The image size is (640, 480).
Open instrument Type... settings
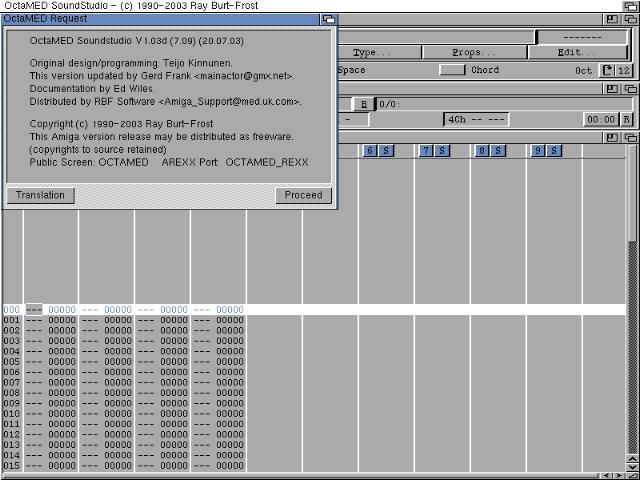(380, 52)
